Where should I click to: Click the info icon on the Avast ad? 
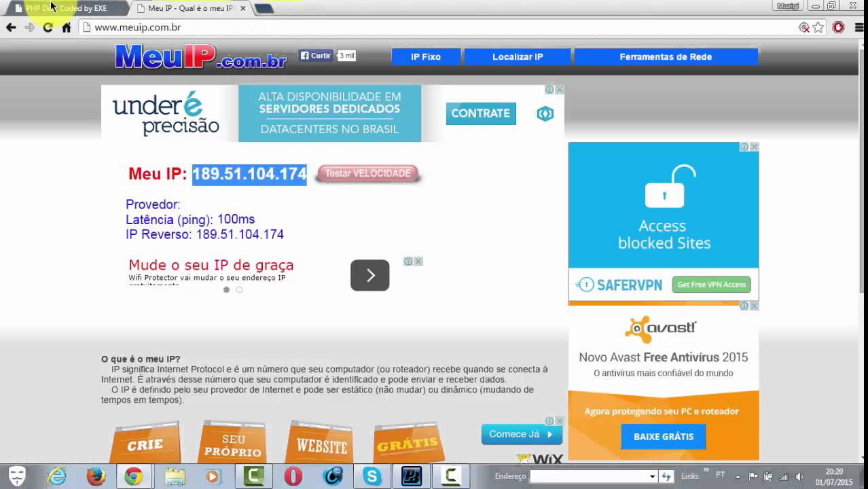pos(744,306)
